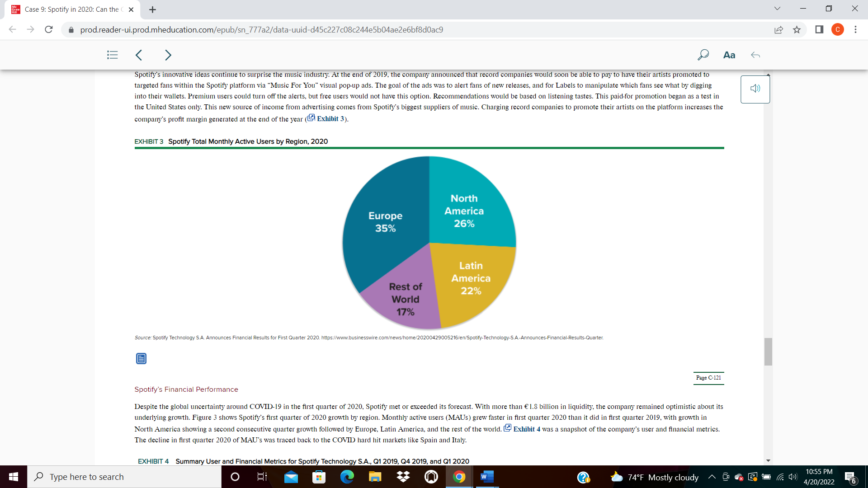868x488 pixels.
Task: Open Cortana from the taskbar
Action: 235,477
